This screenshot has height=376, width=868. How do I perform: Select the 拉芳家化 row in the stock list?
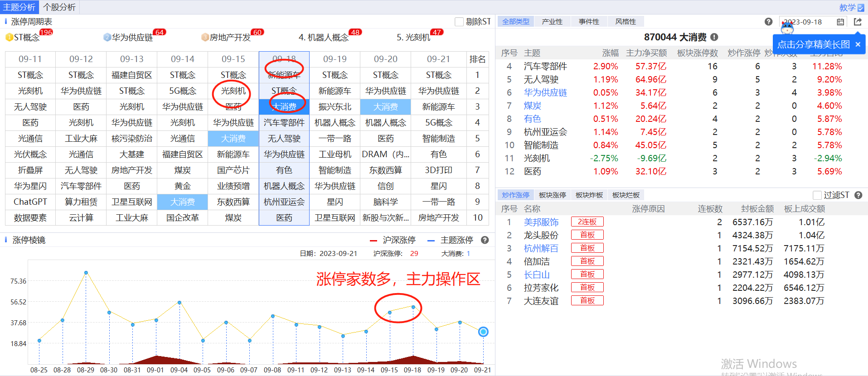pos(682,288)
